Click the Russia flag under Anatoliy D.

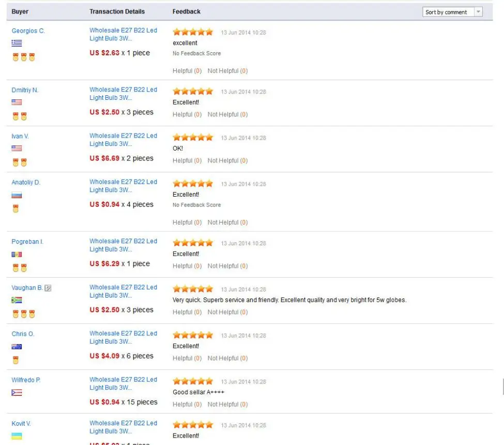(x=17, y=195)
